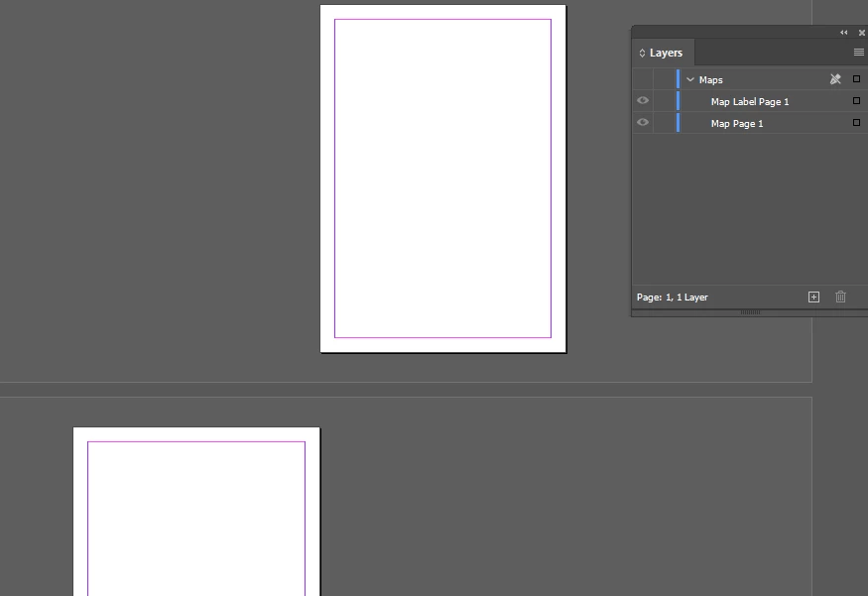Screen dimensions: 868x596
Task: Select the Maps layer name
Action: (711, 79)
